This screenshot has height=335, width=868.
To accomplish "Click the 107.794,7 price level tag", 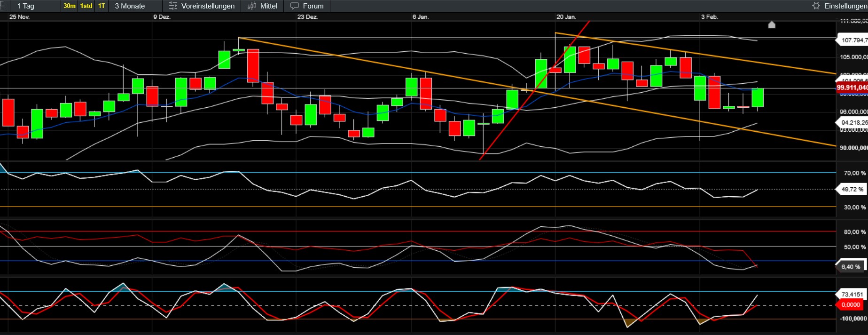I will tap(853, 40).
